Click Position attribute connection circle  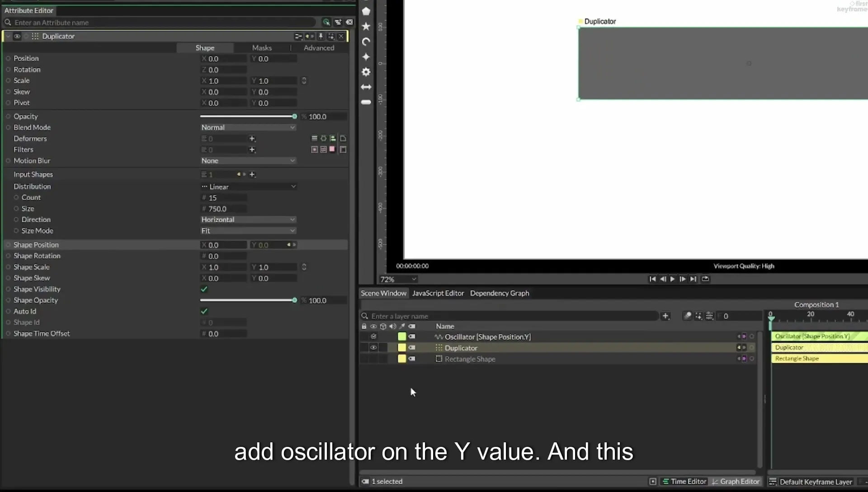click(x=8, y=58)
